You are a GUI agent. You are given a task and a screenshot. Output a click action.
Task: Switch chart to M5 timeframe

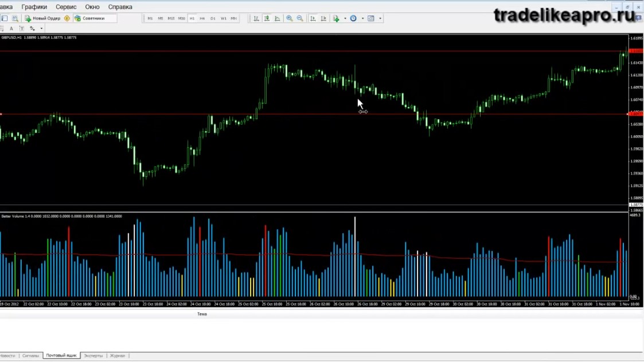point(160,18)
